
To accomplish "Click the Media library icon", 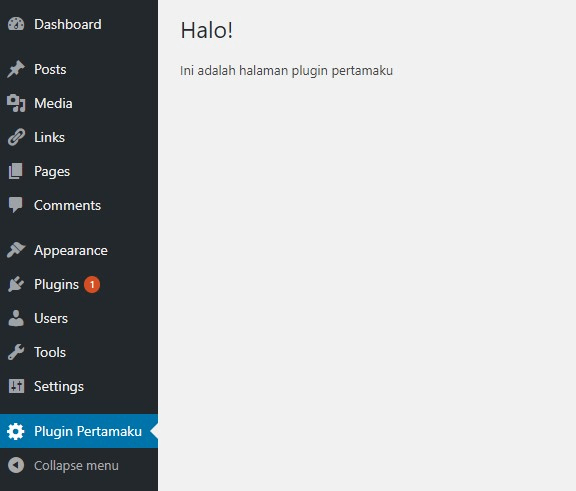I will 16,103.
